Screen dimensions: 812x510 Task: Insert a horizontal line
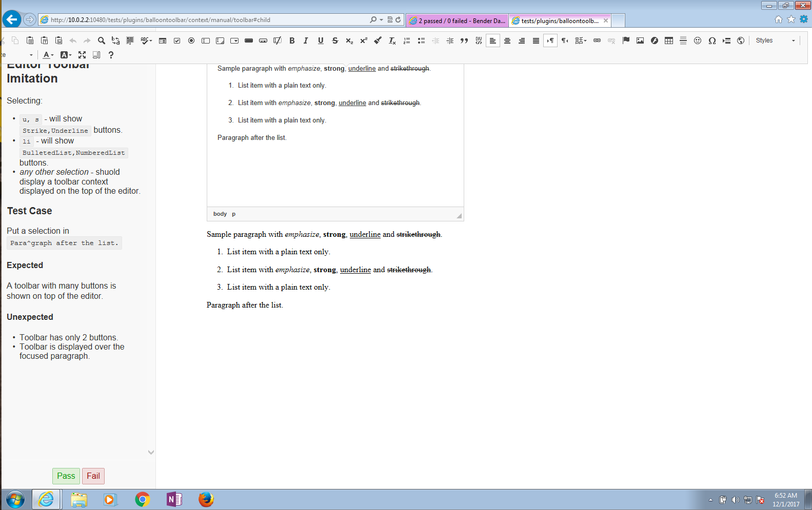[683, 40]
